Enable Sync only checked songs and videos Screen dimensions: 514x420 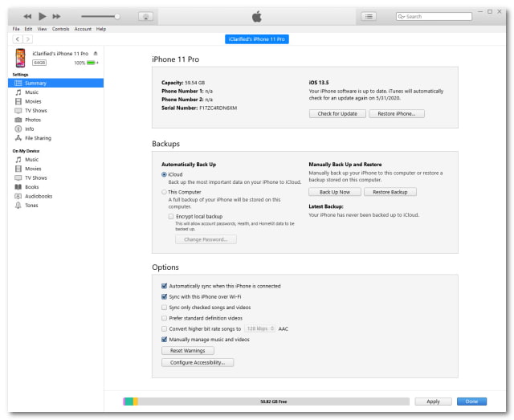pyautogui.click(x=164, y=308)
